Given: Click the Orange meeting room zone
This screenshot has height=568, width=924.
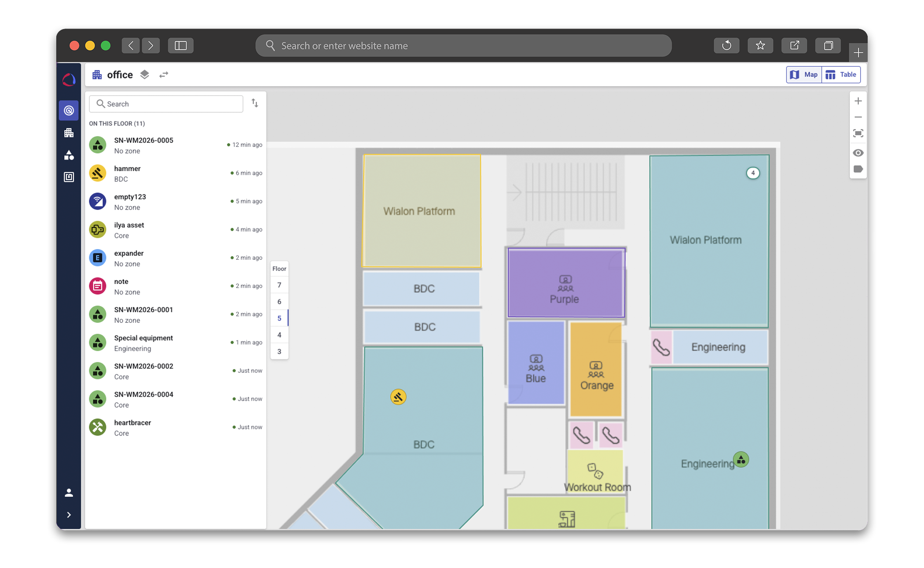Looking at the screenshot, I should (x=596, y=370).
